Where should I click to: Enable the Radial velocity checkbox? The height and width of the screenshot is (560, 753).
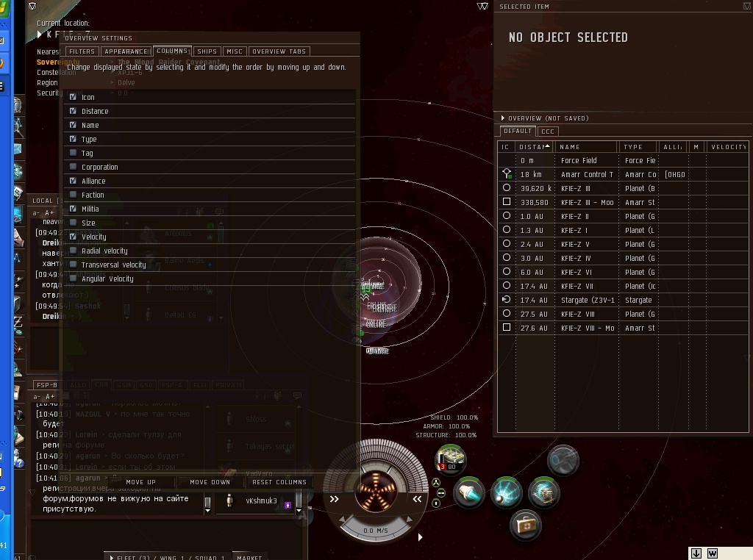click(73, 250)
